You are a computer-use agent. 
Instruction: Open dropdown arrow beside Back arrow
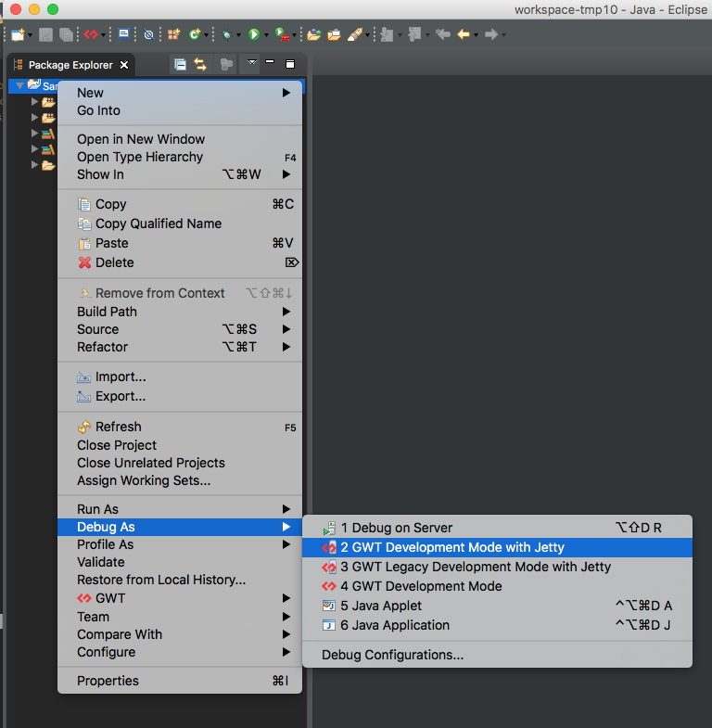476,35
